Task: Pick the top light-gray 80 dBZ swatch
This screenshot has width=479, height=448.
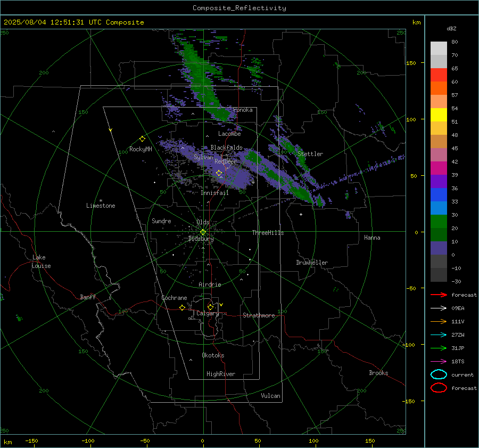Action: pyautogui.click(x=439, y=48)
